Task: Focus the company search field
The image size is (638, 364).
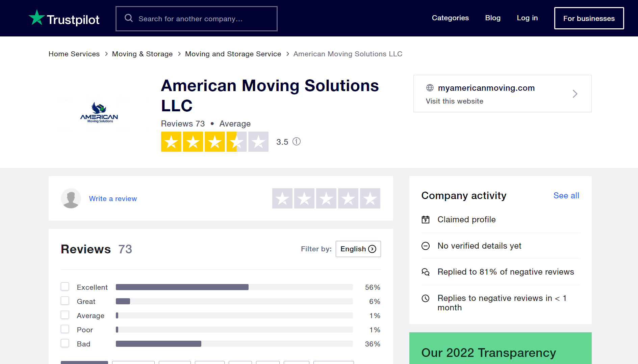Action: (x=203, y=19)
